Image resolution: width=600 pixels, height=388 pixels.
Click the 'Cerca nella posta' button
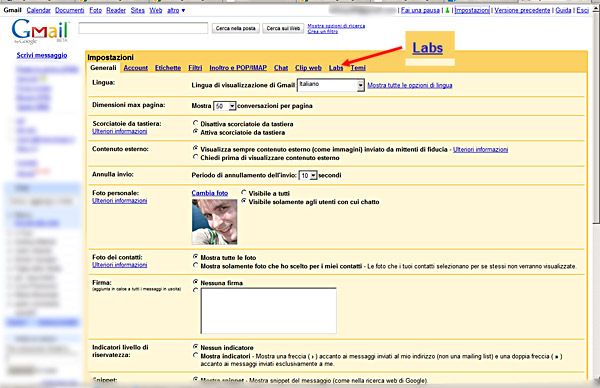coord(236,28)
